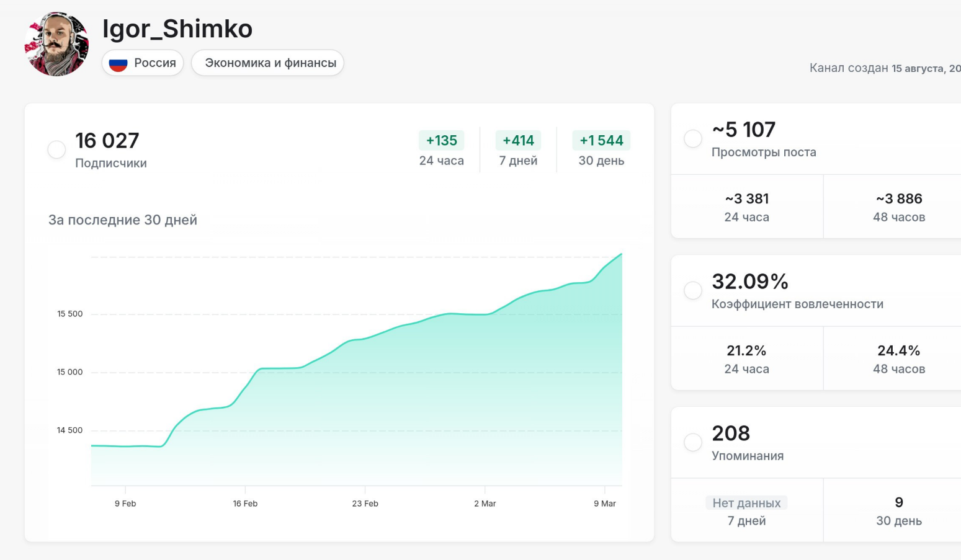Switch to the 7 дней stats tab
The image size is (961, 560).
[518, 149]
